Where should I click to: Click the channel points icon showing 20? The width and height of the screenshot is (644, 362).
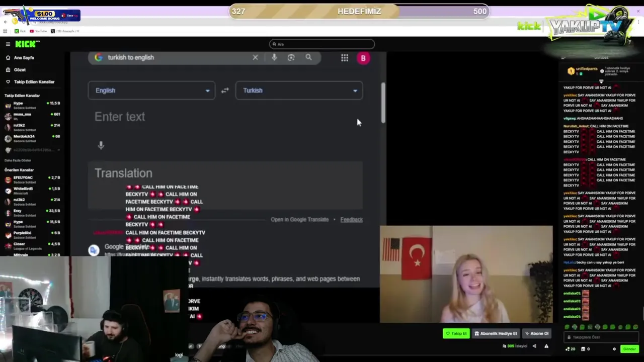[x=570, y=349]
